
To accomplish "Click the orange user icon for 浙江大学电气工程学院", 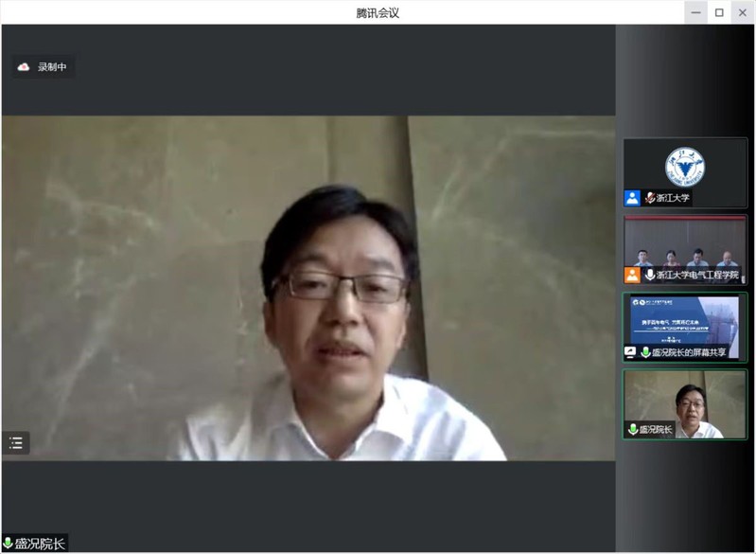I will [632, 275].
